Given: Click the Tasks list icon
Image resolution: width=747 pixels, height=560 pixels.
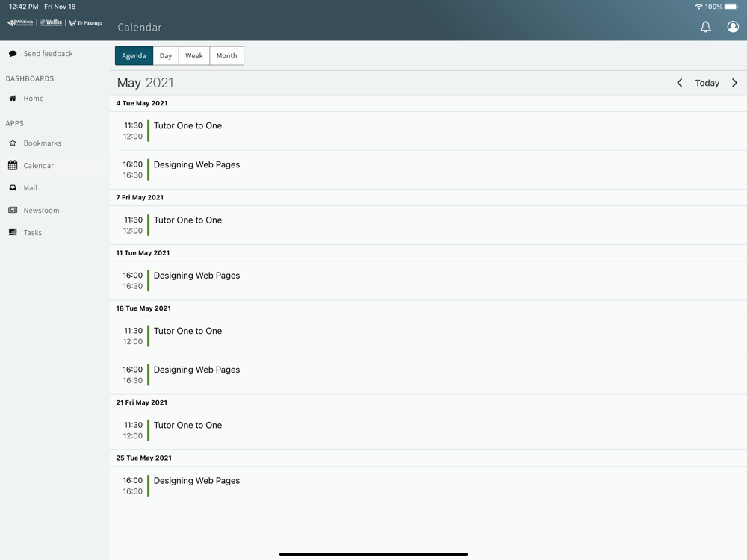Looking at the screenshot, I should (x=13, y=232).
